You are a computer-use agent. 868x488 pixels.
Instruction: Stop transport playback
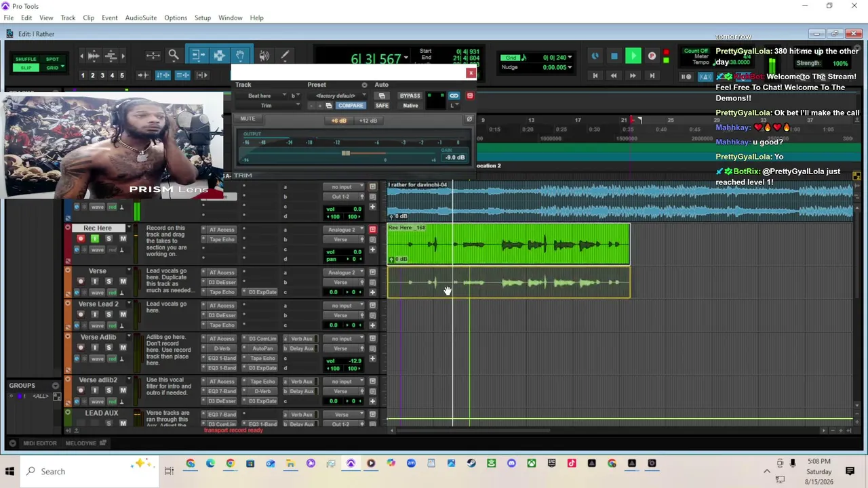point(614,56)
